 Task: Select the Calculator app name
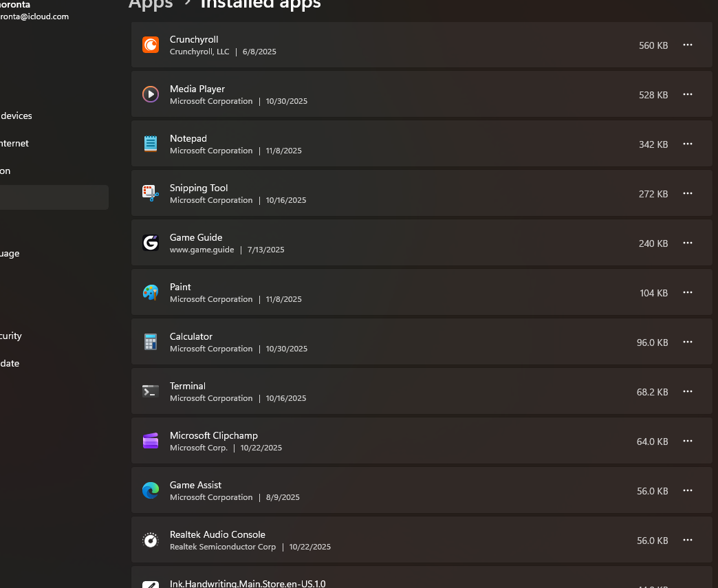click(191, 336)
